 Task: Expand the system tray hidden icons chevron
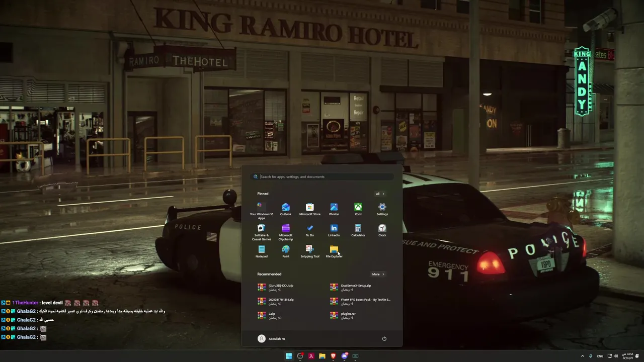[x=583, y=356]
